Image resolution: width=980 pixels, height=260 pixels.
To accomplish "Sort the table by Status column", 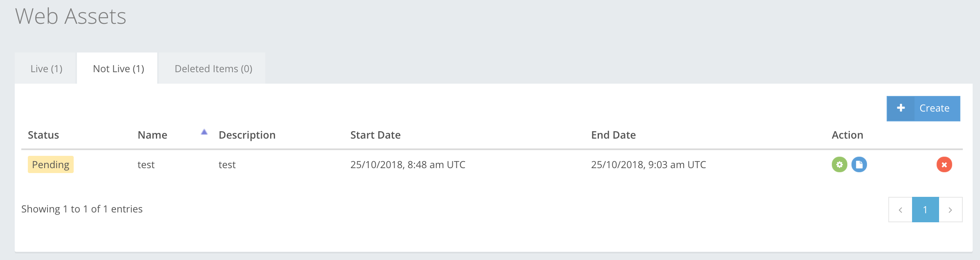I will 43,135.
